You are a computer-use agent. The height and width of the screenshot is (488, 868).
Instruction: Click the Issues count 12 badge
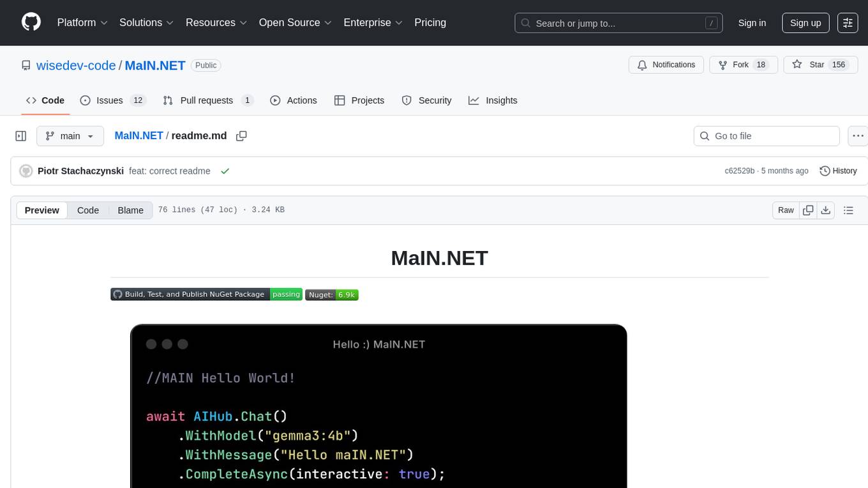(x=137, y=100)
